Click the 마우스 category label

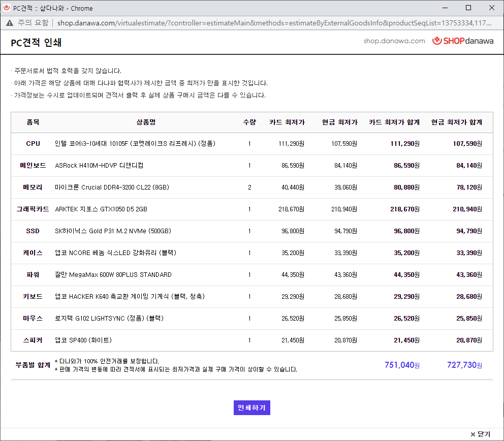pos(33,319)
